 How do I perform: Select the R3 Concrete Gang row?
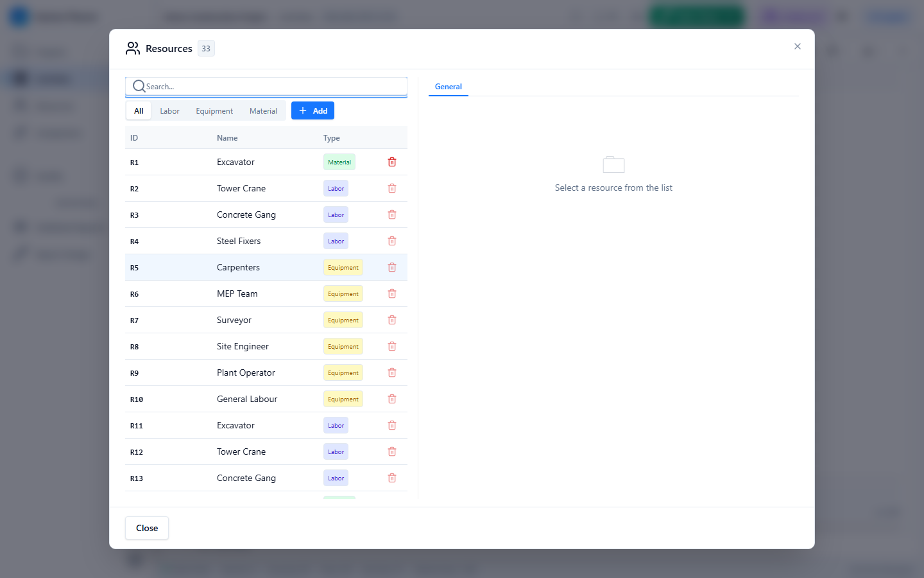coord(266,215)
